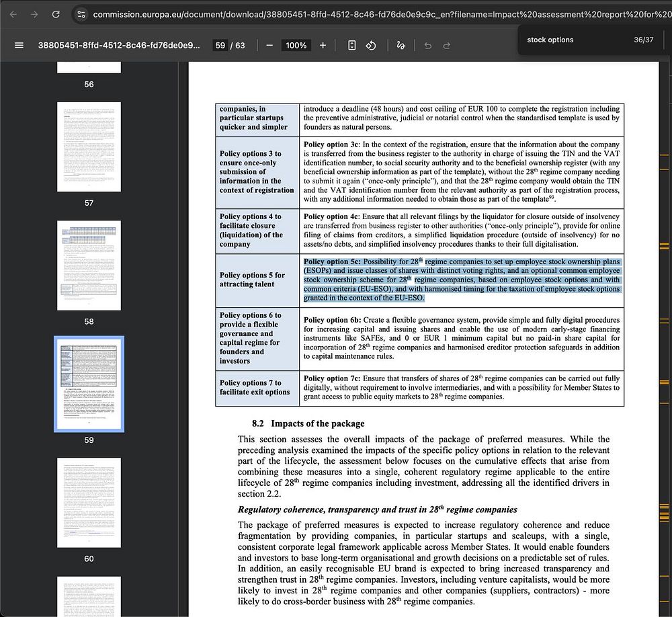Open page 60 thumbnail
The width and height of the screenshot is (672, 617).
89,503
